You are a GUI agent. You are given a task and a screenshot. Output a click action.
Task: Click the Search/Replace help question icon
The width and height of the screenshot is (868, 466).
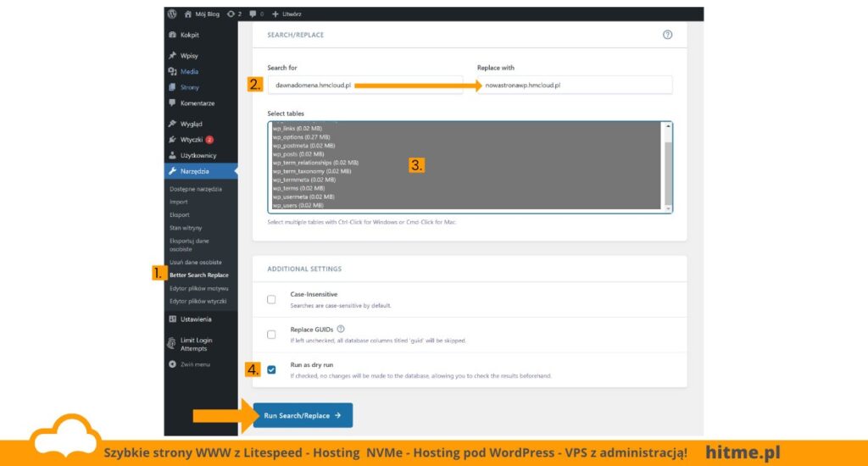tap(668, 34)
